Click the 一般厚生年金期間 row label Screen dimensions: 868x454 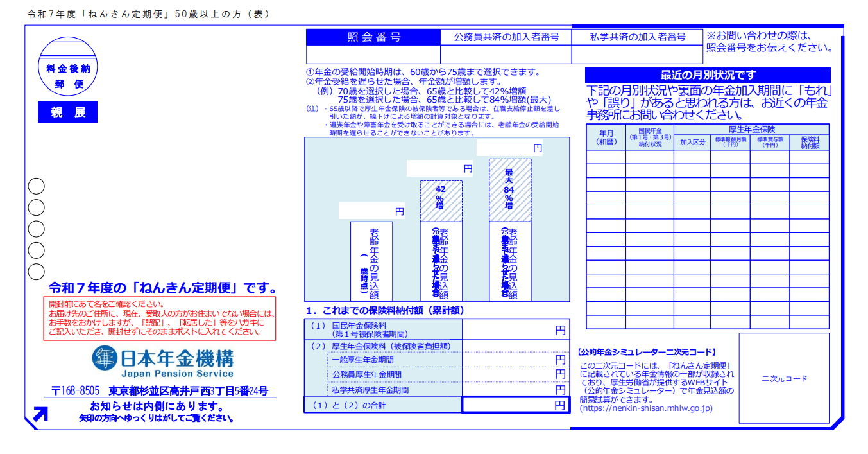(x=395, y=360)
